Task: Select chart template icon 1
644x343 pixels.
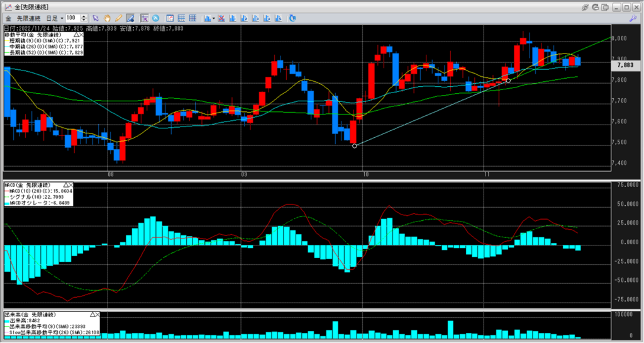Action: [x=233, y=18]
